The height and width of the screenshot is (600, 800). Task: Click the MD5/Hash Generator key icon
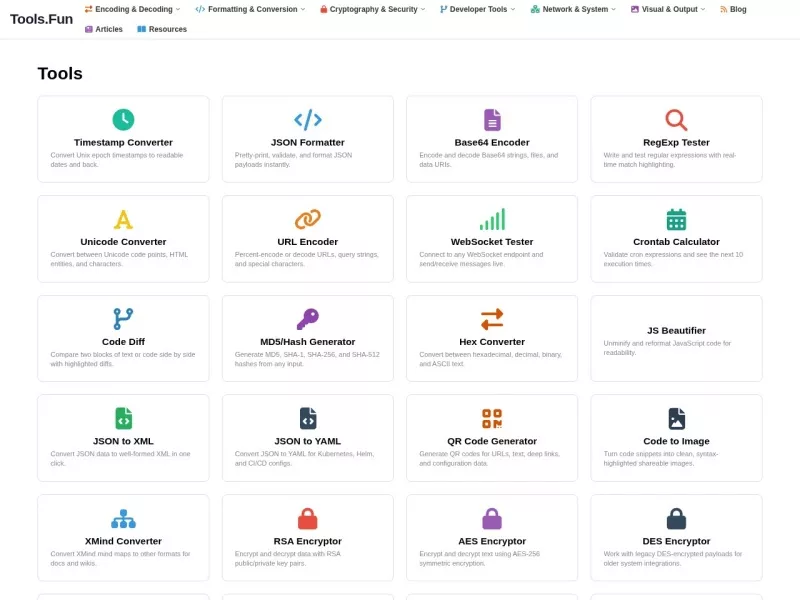point(308,319)
